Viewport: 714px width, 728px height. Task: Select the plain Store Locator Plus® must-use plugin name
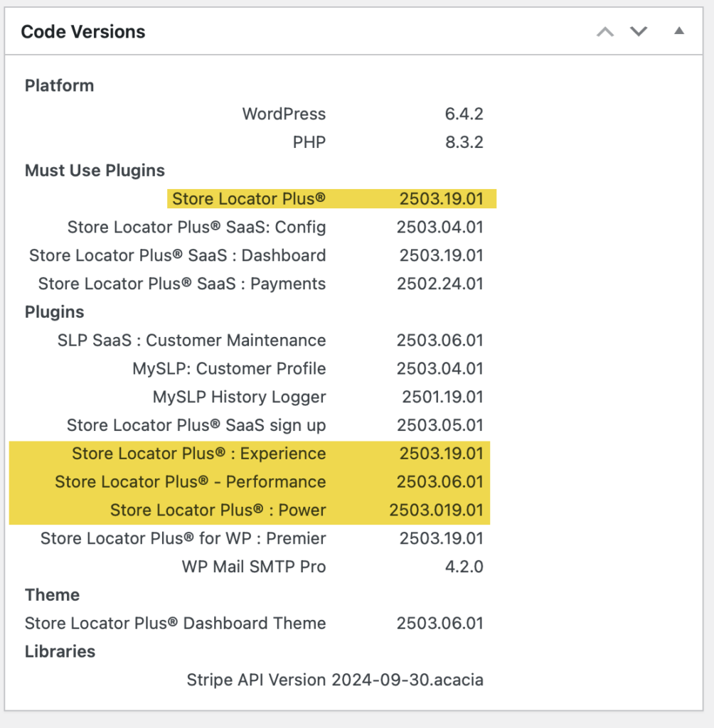249,199
